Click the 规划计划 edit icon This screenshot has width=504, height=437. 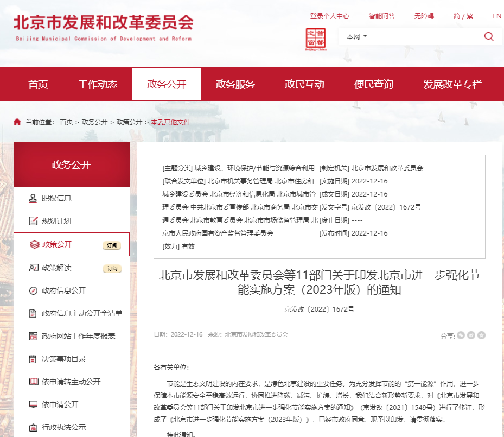pos(33,221)
